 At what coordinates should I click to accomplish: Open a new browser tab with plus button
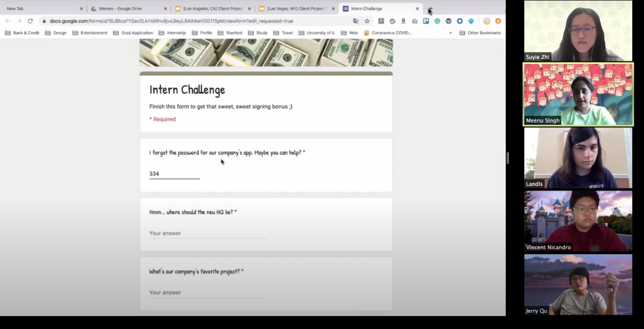(x=430, y=8)
